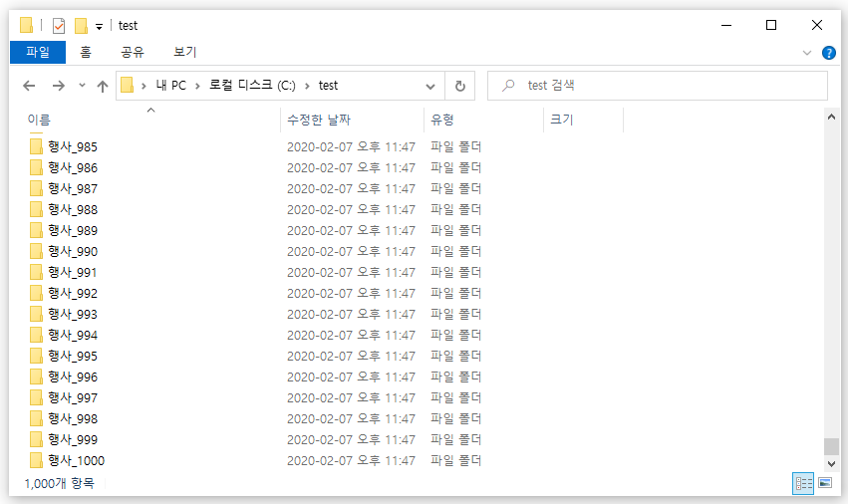Select folder icon of 행사_985
The image size is (848, 504).
(x=36, y=146)
